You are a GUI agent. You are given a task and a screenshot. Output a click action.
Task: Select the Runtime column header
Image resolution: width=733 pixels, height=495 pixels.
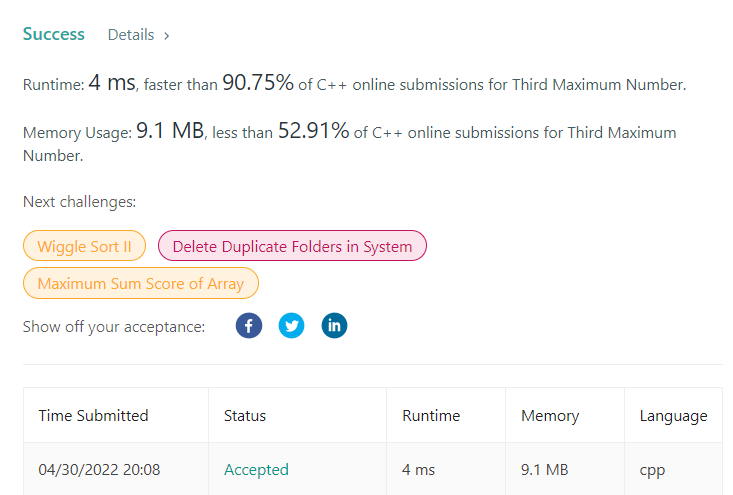[431, 415]
